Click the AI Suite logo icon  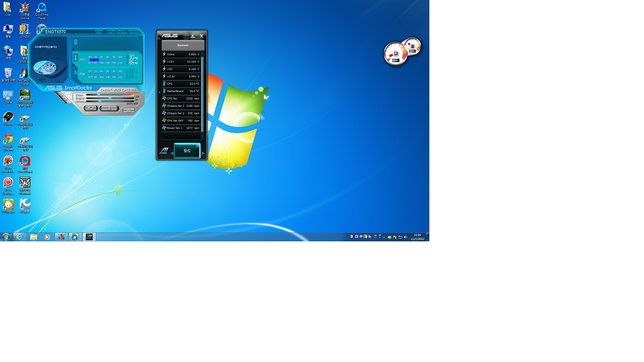coord(164,151)
